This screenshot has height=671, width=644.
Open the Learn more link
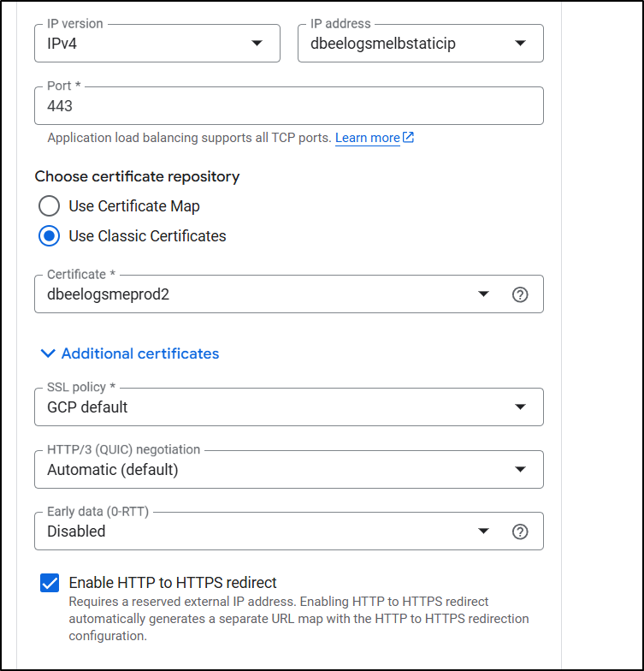tap(367, 138)
